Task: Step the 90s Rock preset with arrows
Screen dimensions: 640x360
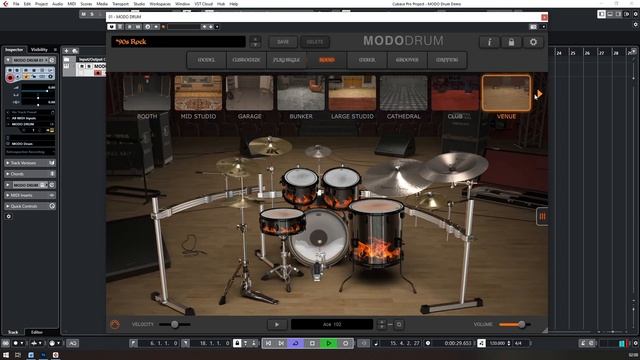Action: click(255, 42)
